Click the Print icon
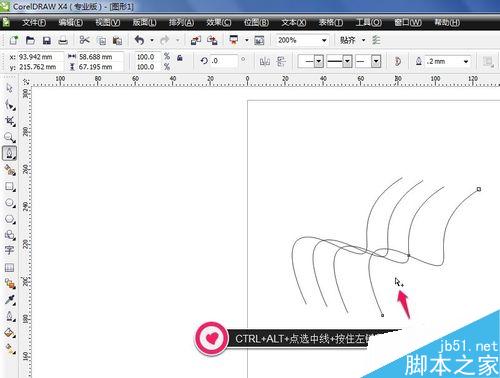The height and width of the screenshot is (378, 500). click(x=63, y=40)
